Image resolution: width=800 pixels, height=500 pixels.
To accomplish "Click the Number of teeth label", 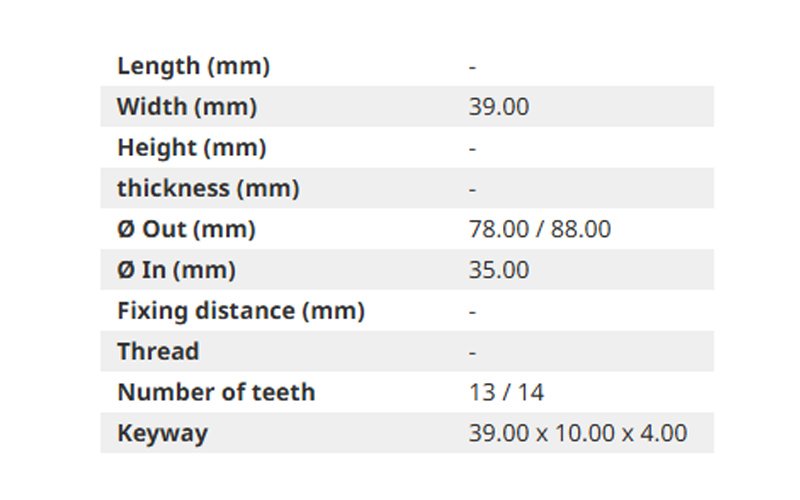I will (216, 392).
